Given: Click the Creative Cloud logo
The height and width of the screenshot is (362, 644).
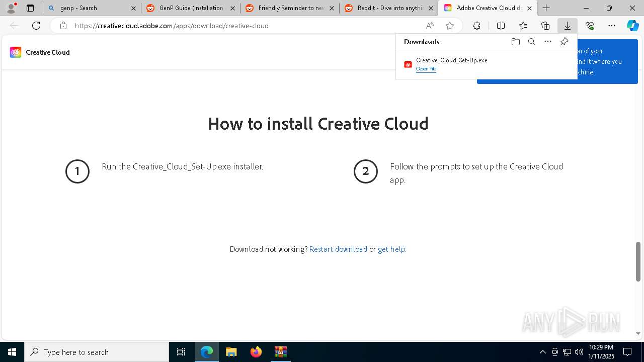Looking at the screenshot, I should (16, 52).
